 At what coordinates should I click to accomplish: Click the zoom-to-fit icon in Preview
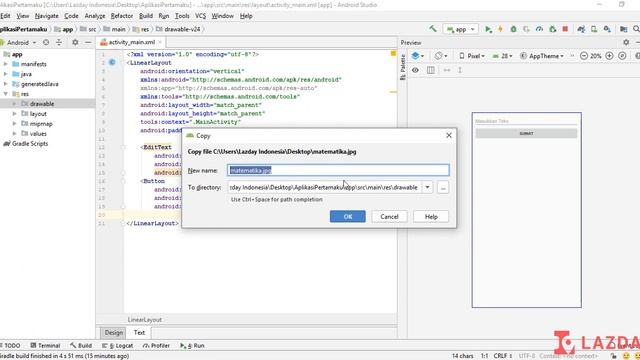coord(622,56)
